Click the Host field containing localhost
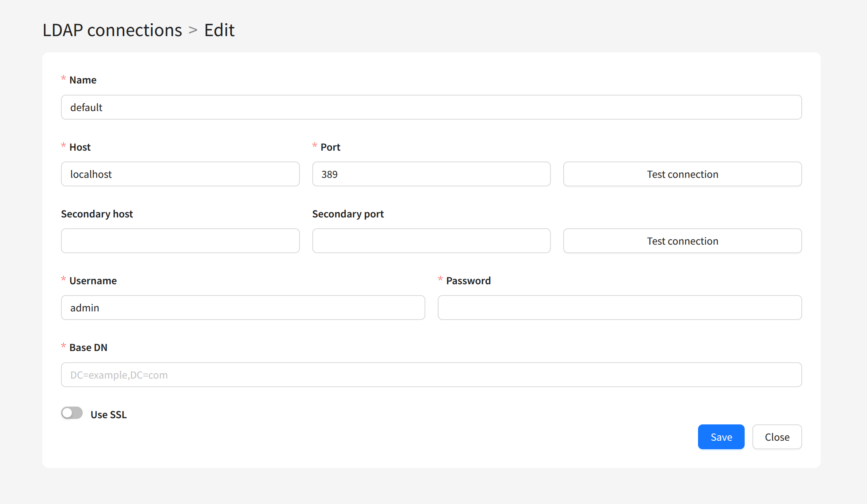 point(180,174)
